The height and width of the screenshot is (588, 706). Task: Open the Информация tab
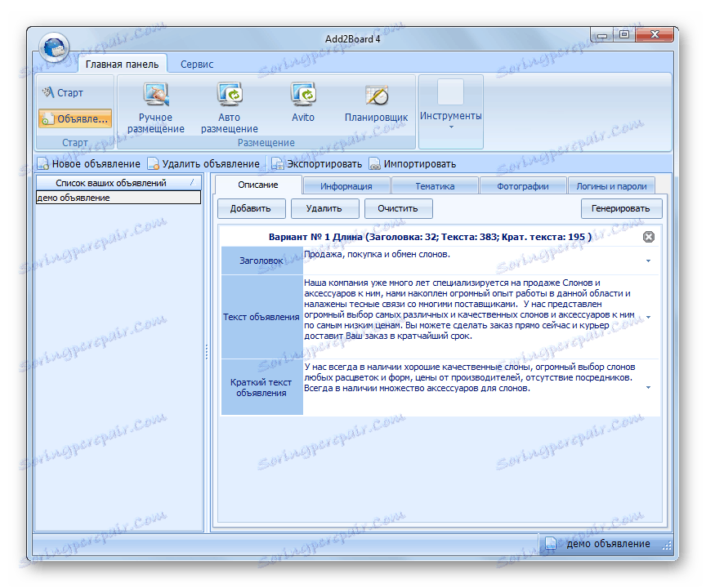[x=346, y=186]
